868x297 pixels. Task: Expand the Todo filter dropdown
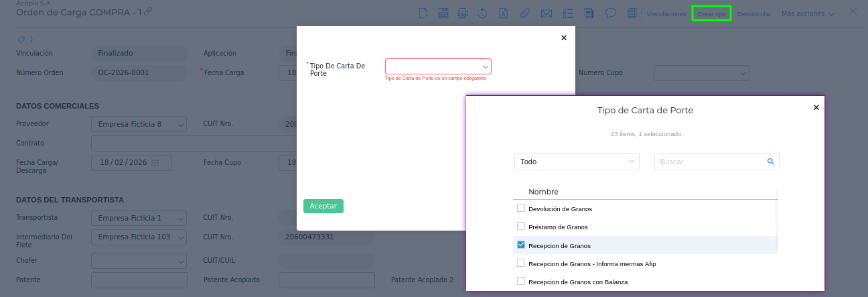[x=576, y=162]
